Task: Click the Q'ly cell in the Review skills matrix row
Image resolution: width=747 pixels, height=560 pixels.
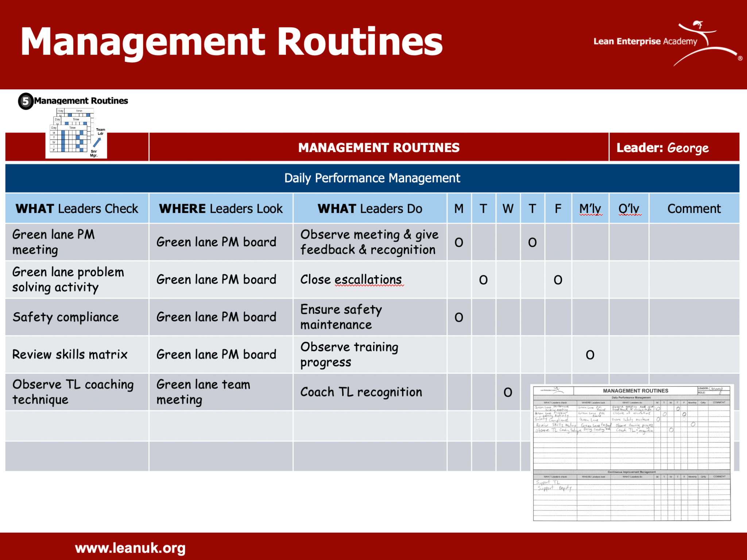Action: click(x=629, y=354)
